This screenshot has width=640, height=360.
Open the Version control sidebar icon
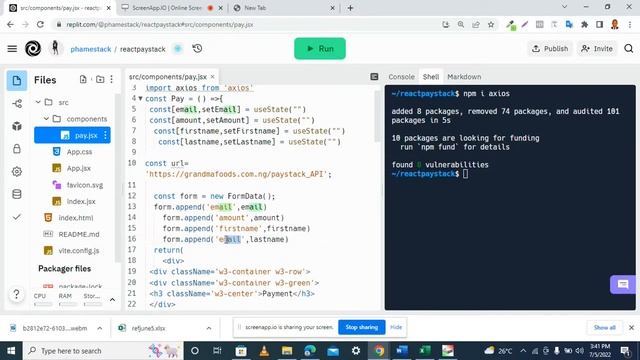[x=17, y=104]
